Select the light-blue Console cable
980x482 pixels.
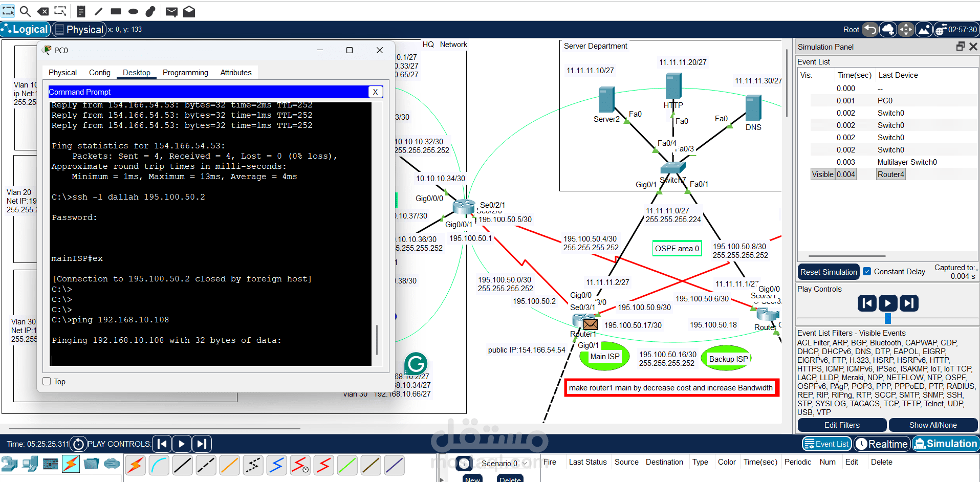tap(159, 465)
